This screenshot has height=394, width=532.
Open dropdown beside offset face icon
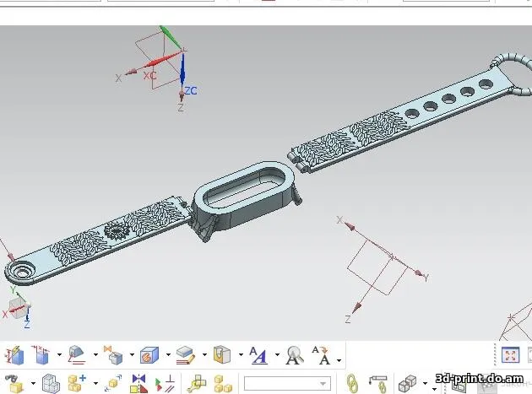pyautogui.click(x=204, y=355)
